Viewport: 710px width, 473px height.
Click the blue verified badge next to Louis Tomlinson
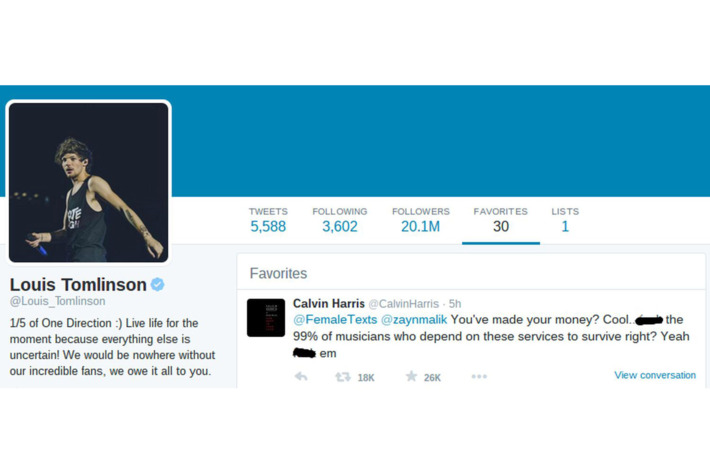tap(158, 285)
